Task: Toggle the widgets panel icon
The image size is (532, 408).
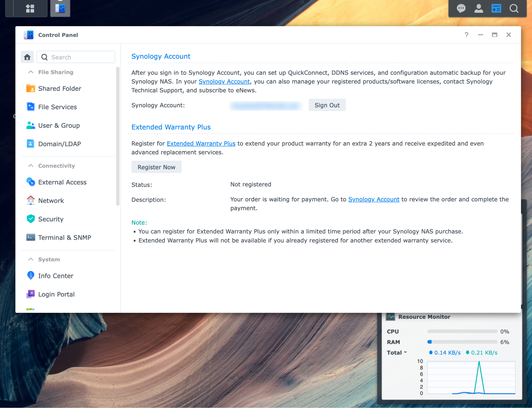Action: 496,9
